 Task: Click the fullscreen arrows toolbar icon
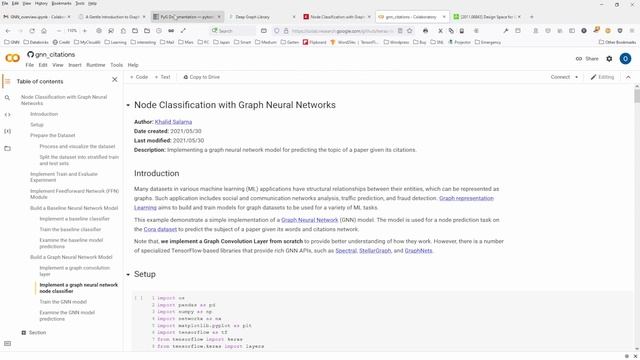click(183, 31)
